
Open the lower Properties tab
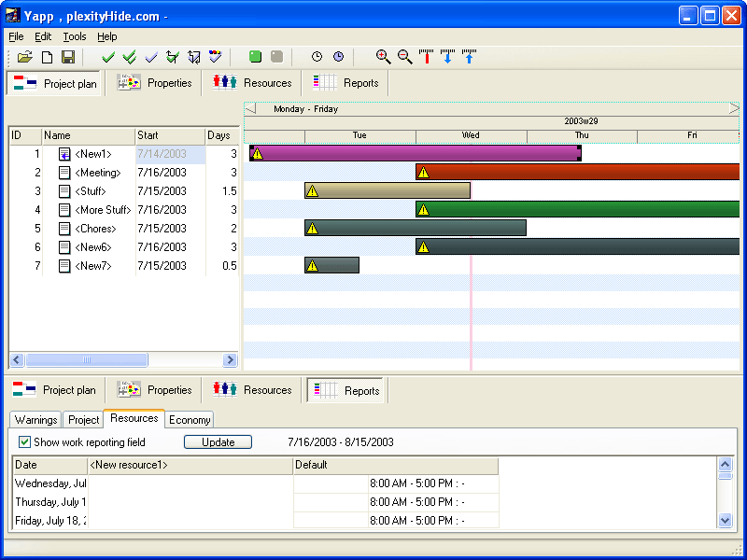coord(154,390)
